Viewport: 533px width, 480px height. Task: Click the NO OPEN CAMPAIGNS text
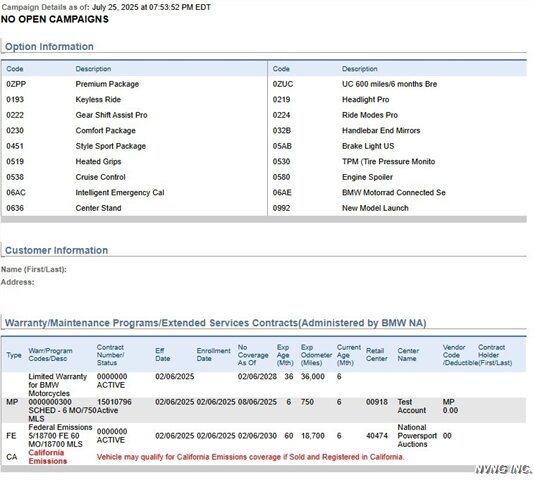click(55, 19)
